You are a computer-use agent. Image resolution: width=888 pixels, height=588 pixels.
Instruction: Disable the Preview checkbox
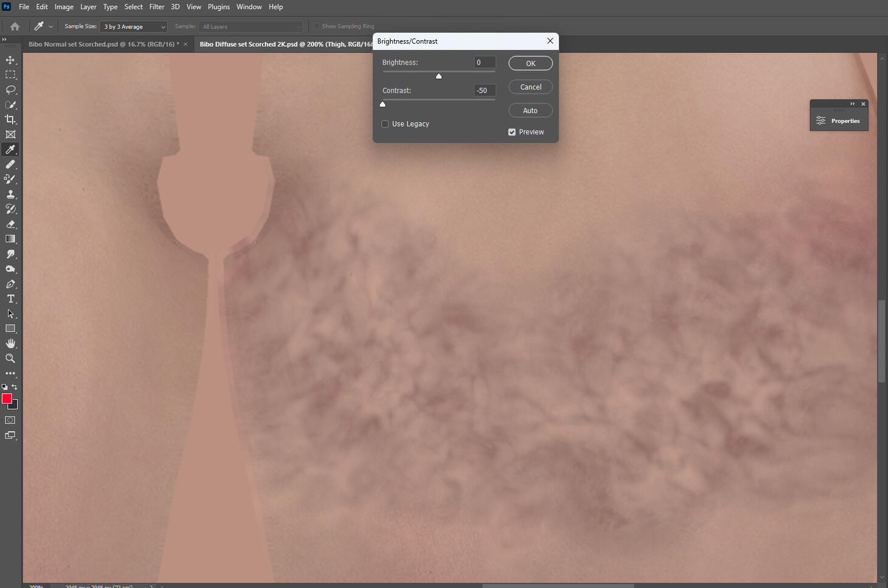(x=512, y=131)
